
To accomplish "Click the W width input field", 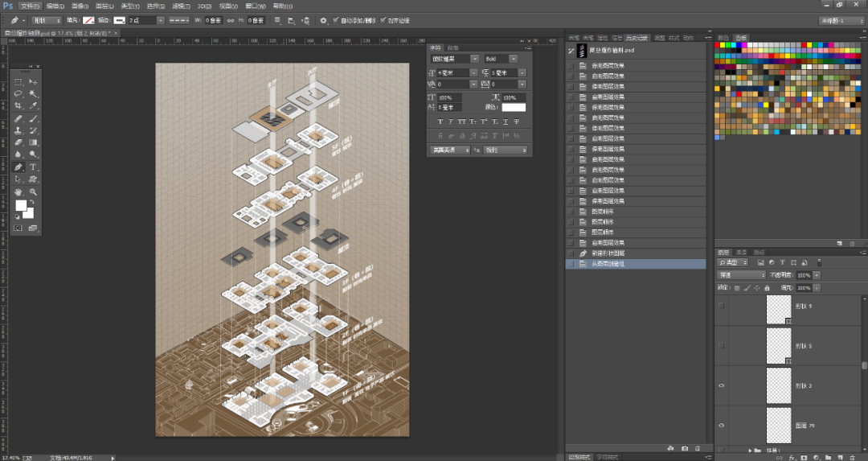I will tap(214, 20).
